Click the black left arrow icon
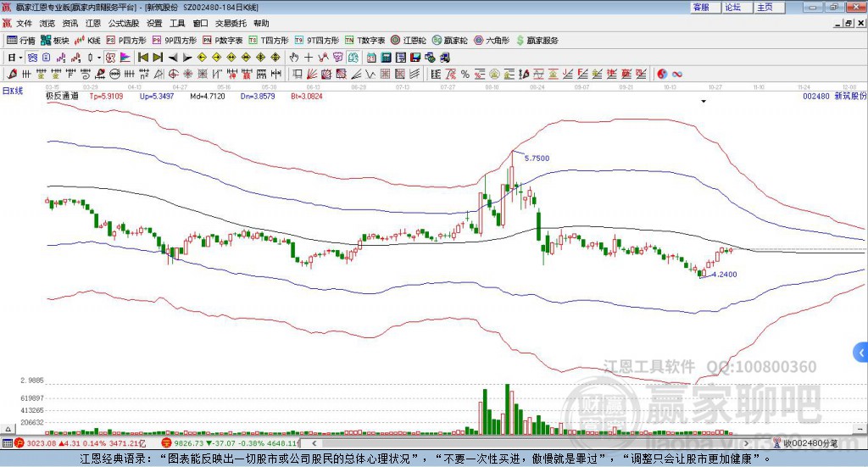868x467 pixels. click(173, 58)
